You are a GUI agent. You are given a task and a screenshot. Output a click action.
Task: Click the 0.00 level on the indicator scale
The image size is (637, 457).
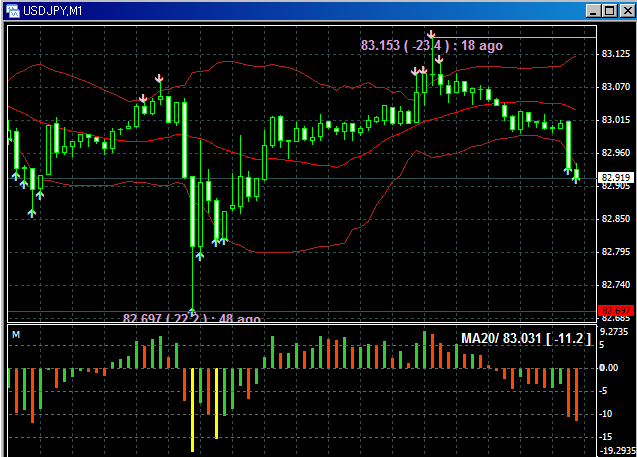pos(609,367)
